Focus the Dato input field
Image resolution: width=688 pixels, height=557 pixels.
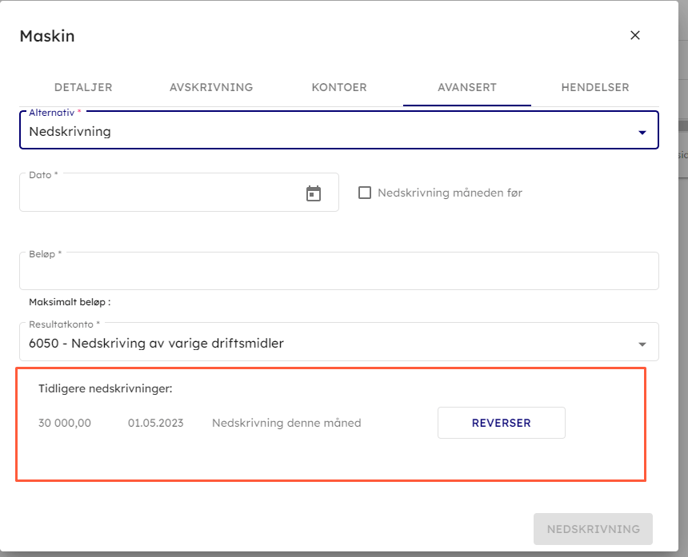(x=160, y=193)
